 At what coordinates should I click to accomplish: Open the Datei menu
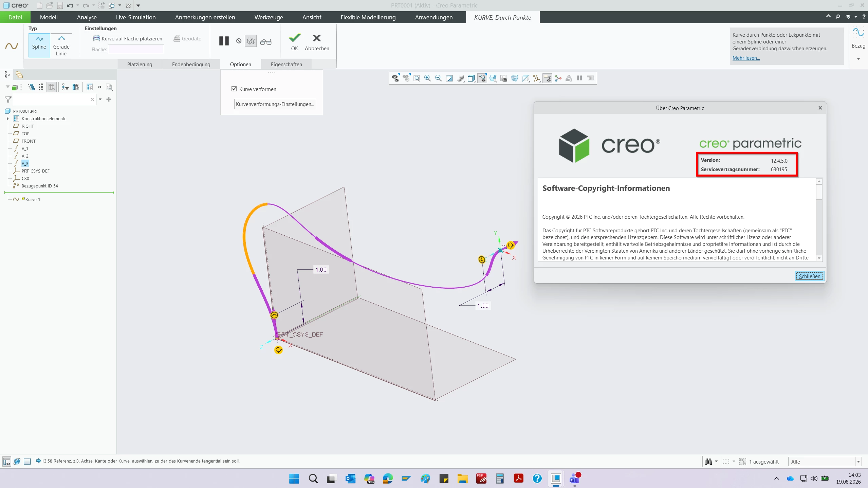(x=15, y=17)
